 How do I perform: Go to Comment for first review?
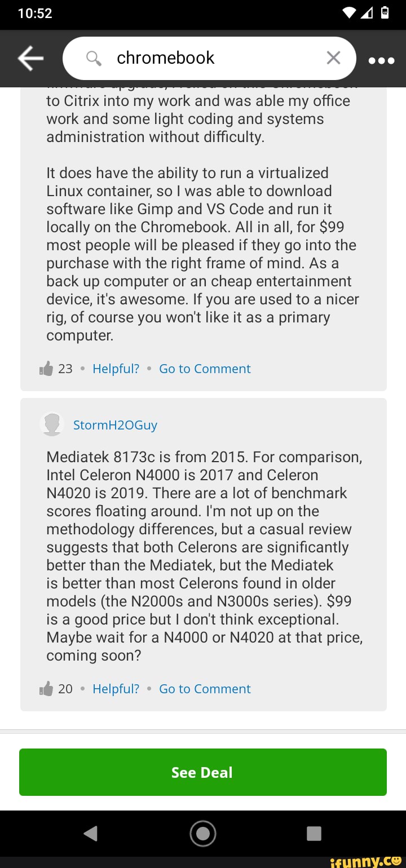coord(205,369)
